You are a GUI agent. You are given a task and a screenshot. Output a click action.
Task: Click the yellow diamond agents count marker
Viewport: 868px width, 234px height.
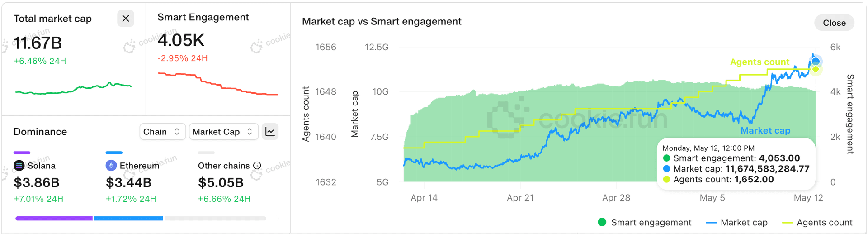[816, 70]
